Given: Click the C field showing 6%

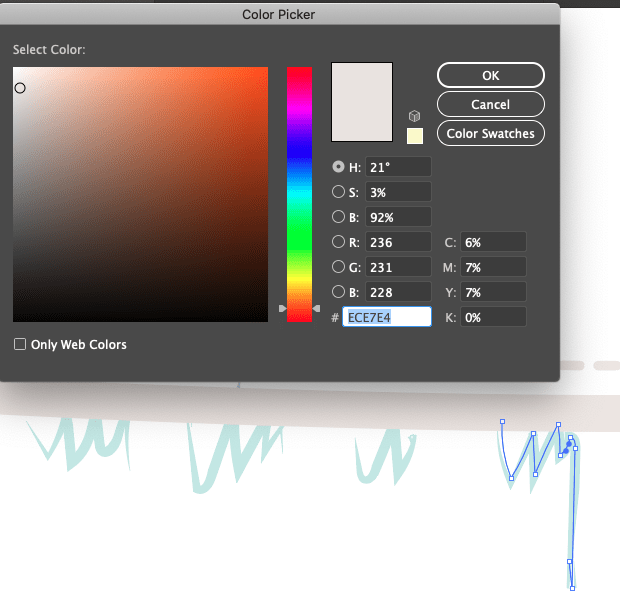Looking at the screenshot, I should click(493, 242).
